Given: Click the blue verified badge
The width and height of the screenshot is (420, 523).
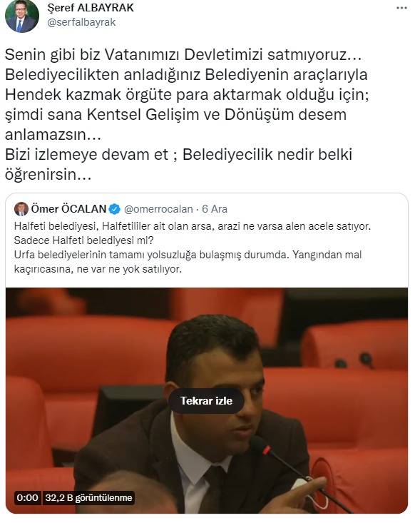Looking at the screenshot, I should (115, 209).
